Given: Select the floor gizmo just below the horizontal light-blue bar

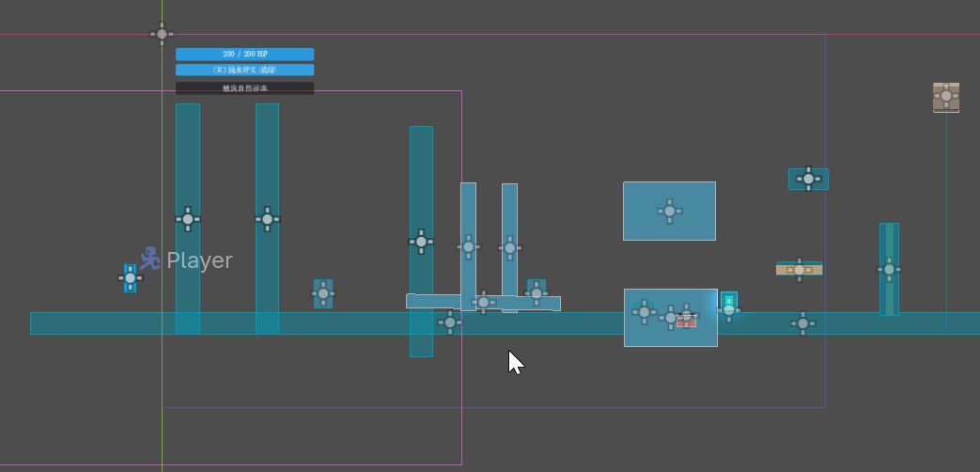Looking at the screenshot, I should click(449, 323).
